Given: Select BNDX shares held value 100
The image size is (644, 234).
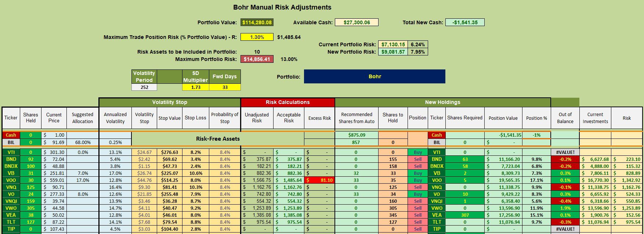Looking at the screenshot, I should (31, 166).
